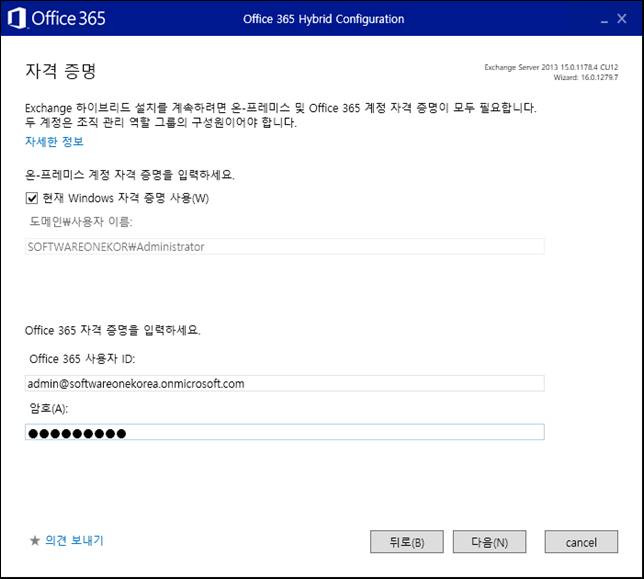
Task: Click the Exchange Server 2013 version text
Action: [551, 67]
